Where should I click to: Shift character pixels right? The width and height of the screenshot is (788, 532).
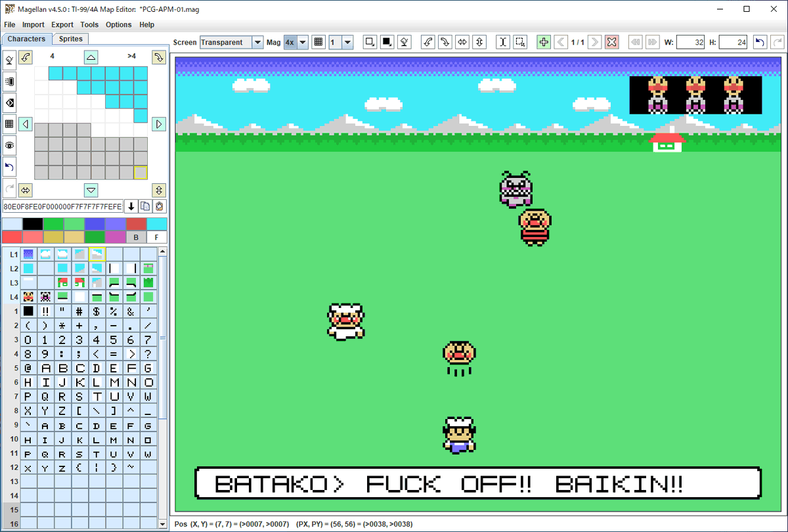click(158, 123)
